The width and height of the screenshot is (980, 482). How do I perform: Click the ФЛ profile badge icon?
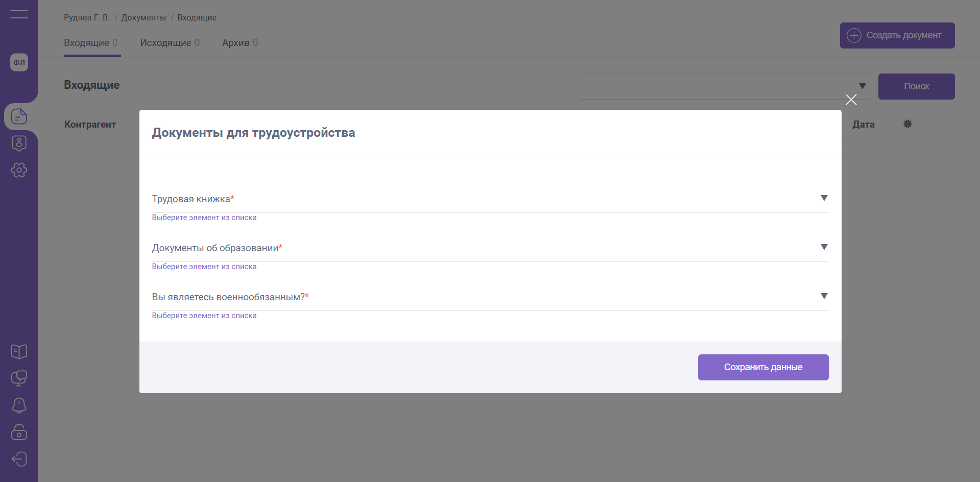click(x=19, y=62)
